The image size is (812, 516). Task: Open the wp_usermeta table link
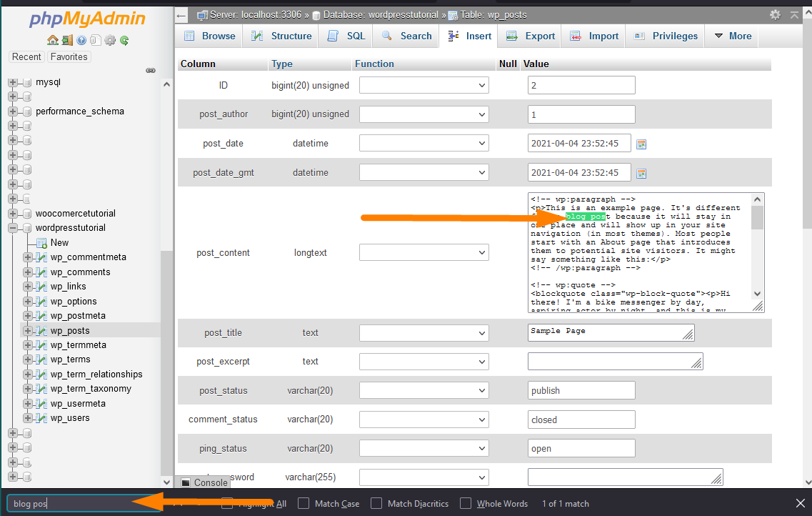point(78,404)
